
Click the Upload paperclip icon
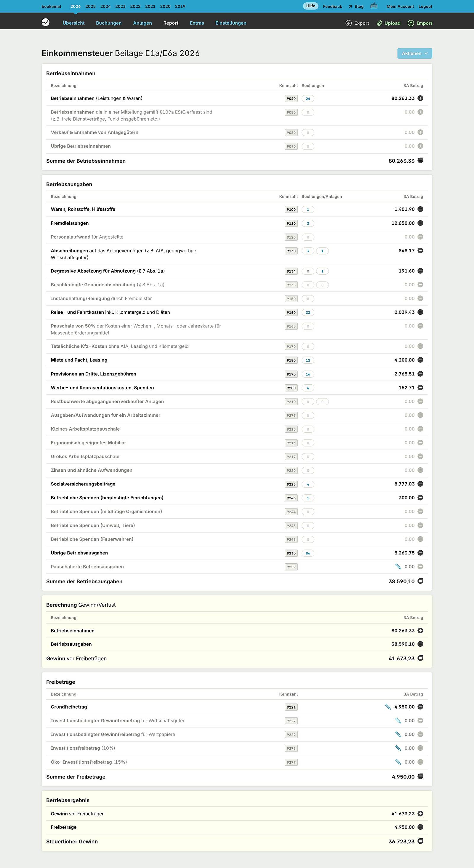[x=379, y=23]
